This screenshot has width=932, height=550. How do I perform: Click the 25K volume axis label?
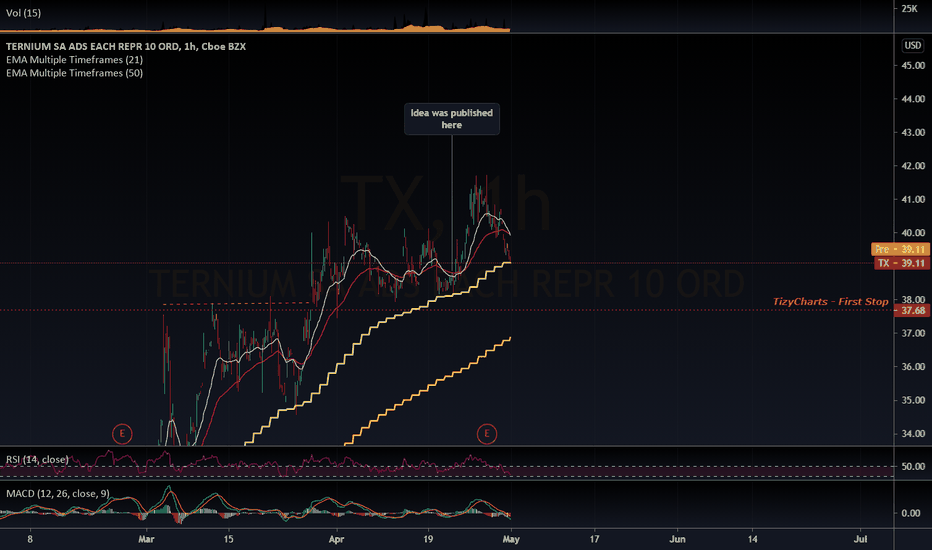(909, 8)
